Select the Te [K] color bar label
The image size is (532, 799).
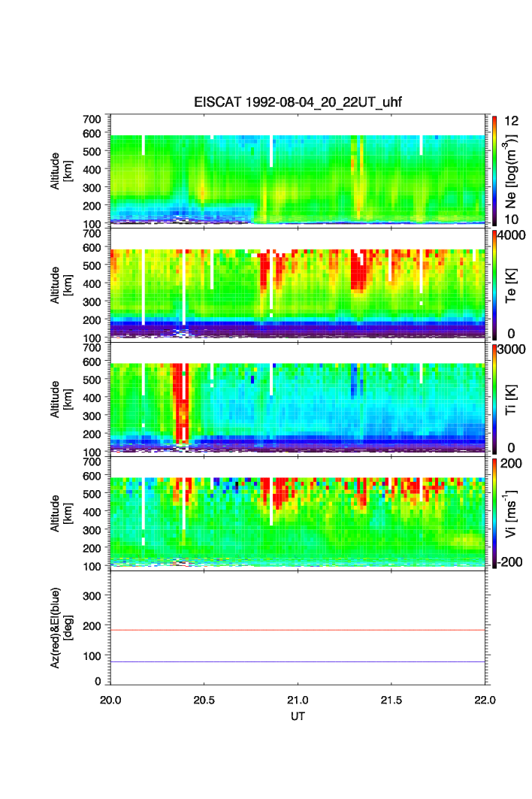tap(511, 286)
